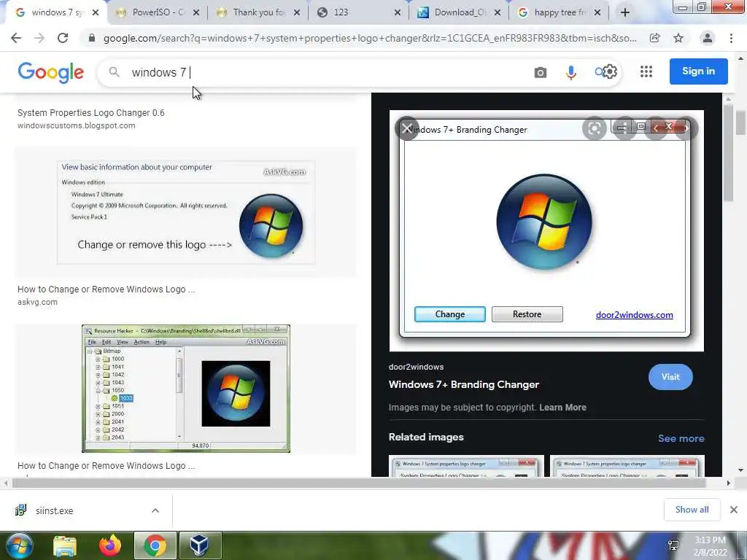The width and height of the screenshot is (747, 560).
Task: Click Chrome icon on taskbar
Action: pos(155,545)
